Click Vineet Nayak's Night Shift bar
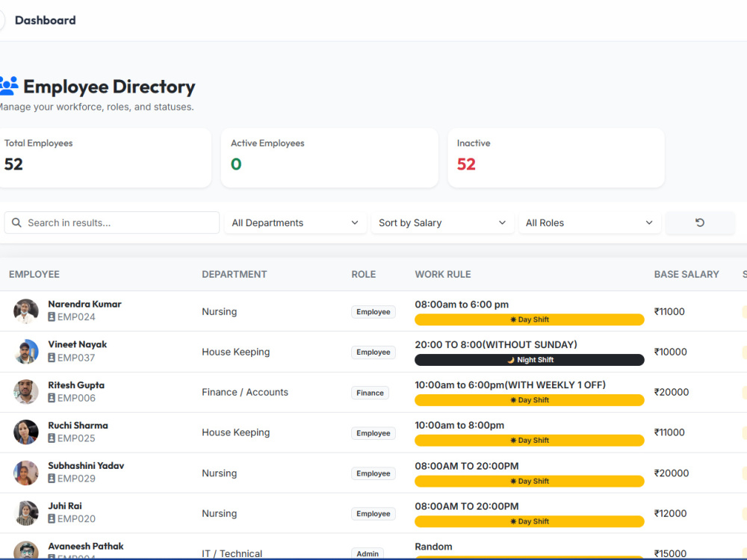Screen dimensions: 747x560 [x=530, y=360]
